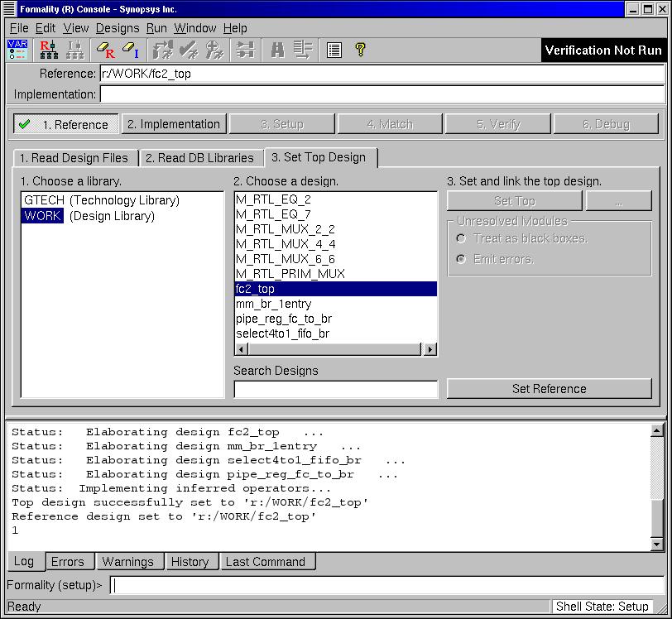The height and width of the screenshot is (619, 672).
Task: Open the Designs menu
Action: click(118, 28)
